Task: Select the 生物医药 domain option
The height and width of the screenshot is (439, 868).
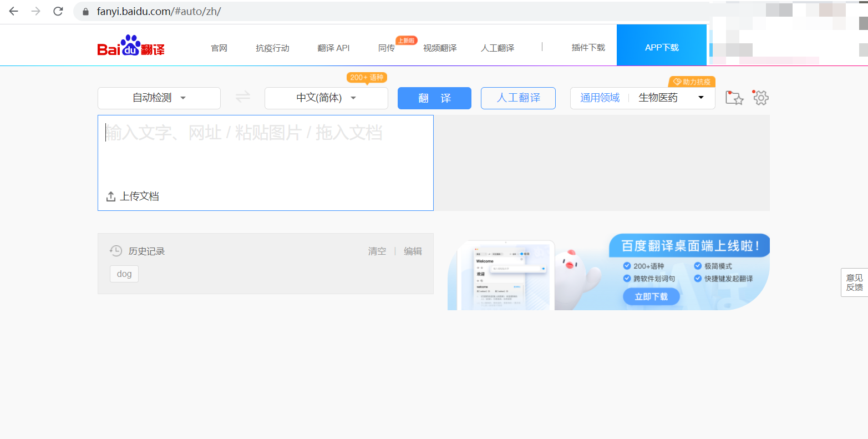Action: [658, 98]
